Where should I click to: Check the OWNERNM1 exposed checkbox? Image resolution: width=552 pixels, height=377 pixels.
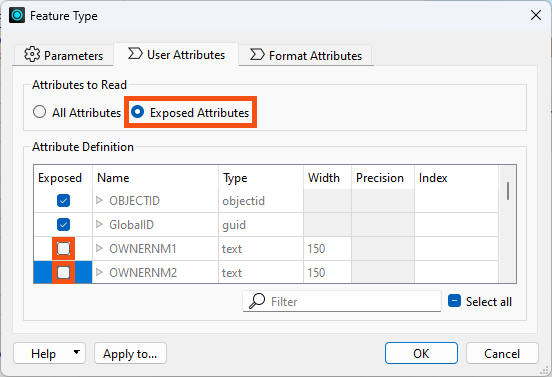point(63,249)
